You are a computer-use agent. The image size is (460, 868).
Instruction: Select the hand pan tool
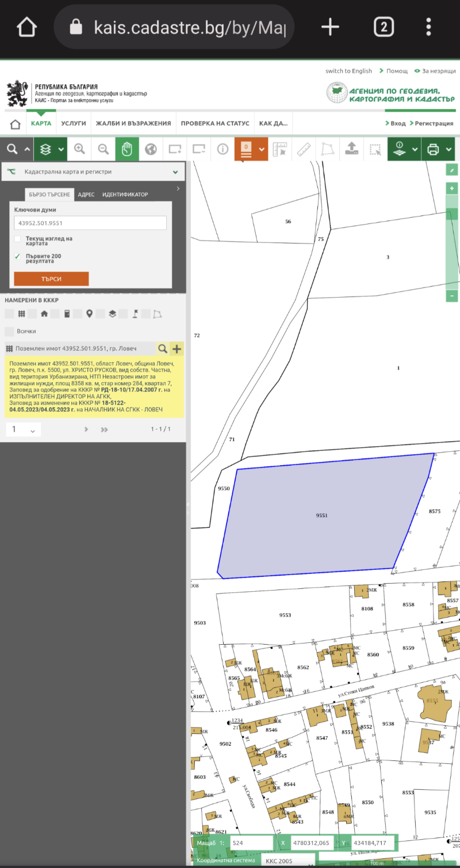(127, 149)
